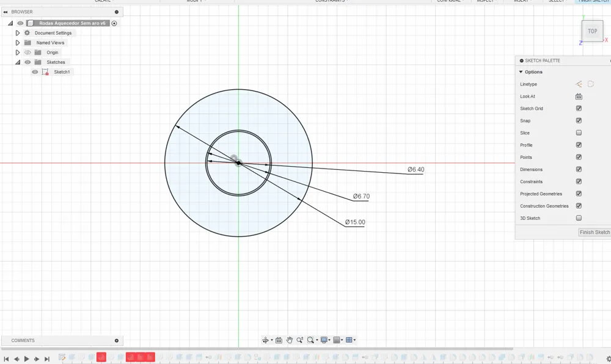Click the Origin folder icon
This screenshot has height=364, width=611.
pyautogui.click(x=38, y=53)
